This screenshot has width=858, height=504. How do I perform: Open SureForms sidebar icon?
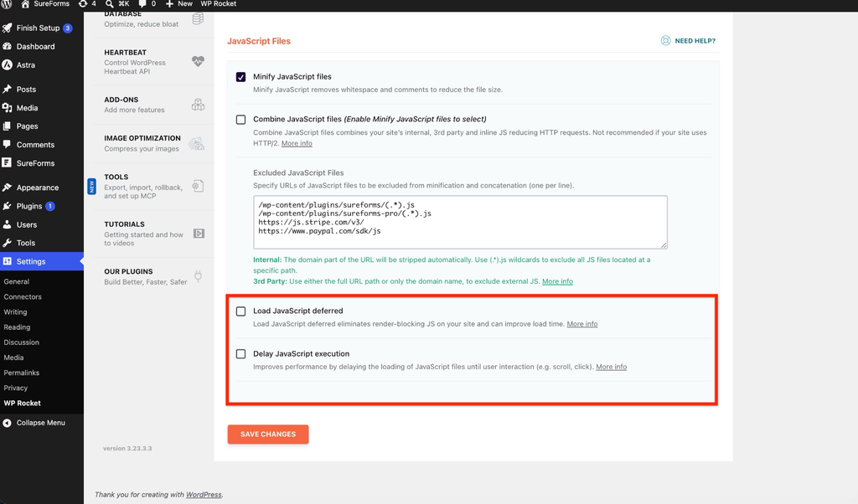tap(7, 163)
